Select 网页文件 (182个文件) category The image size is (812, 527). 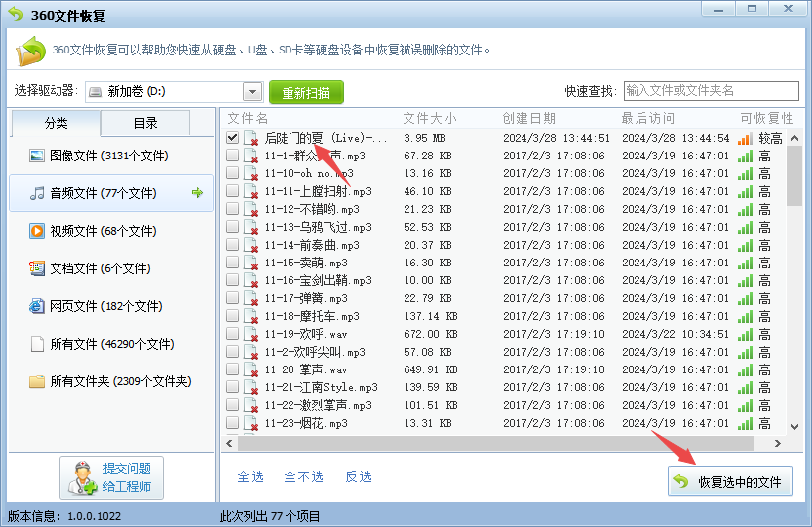click(x=111, y=306)
